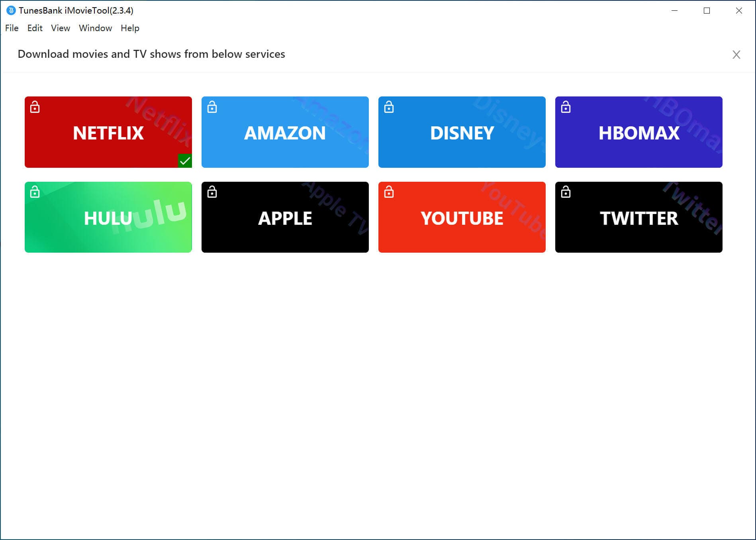Open the Window menu
This screenshot has width=756, height=540.
(96, 28)
